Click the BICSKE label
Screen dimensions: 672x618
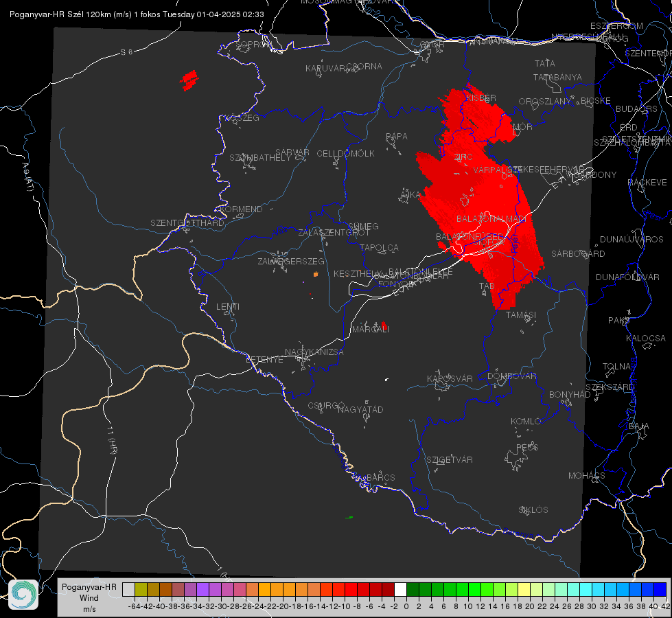(x=596, y=101)
